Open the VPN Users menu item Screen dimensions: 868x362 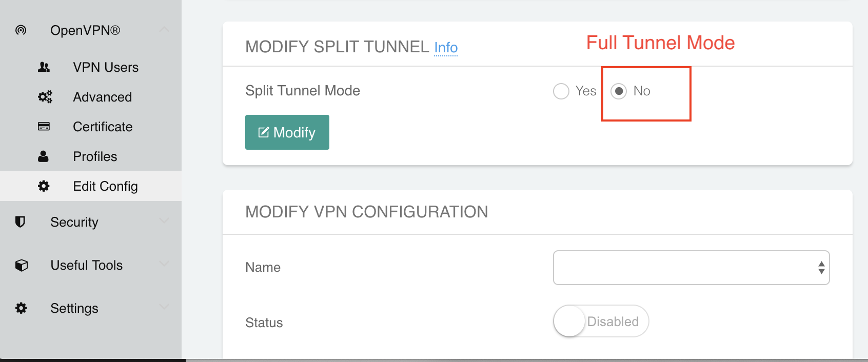click(x=106, y=67)
